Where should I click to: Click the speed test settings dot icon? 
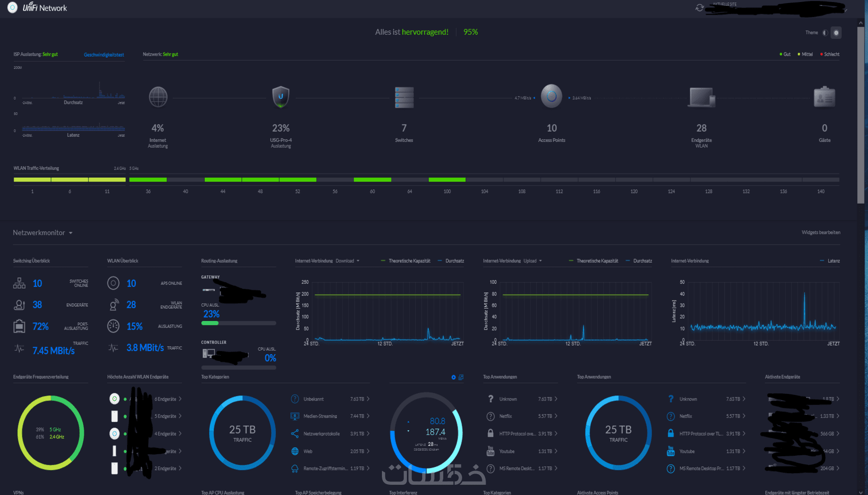tap(453, 377)
